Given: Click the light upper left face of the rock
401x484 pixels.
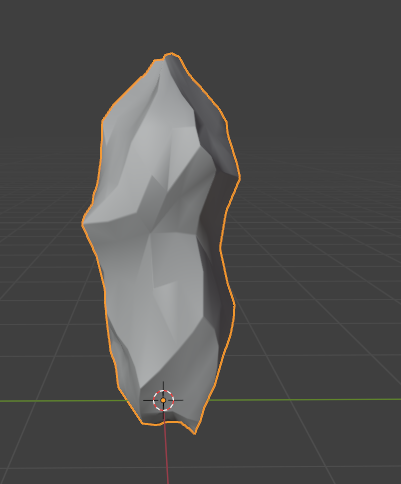Looking at the screenshot, I should [x=133, y=140].
